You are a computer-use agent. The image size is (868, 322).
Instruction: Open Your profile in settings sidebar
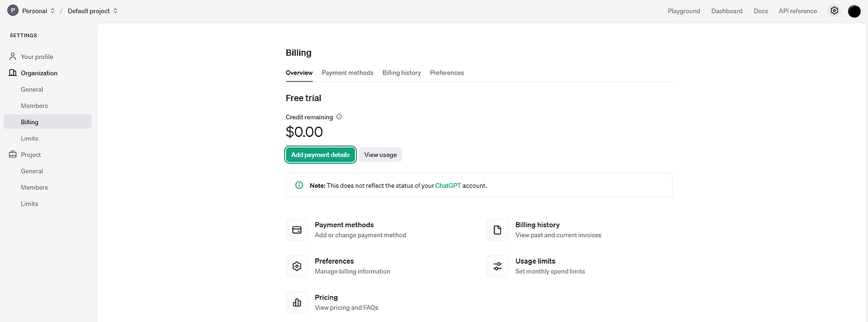click(37, 57)
